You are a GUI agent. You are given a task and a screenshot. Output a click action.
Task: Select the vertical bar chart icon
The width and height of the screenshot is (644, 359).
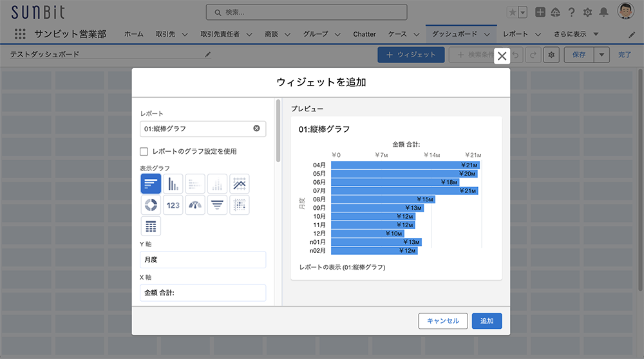(x=173, y=184)
